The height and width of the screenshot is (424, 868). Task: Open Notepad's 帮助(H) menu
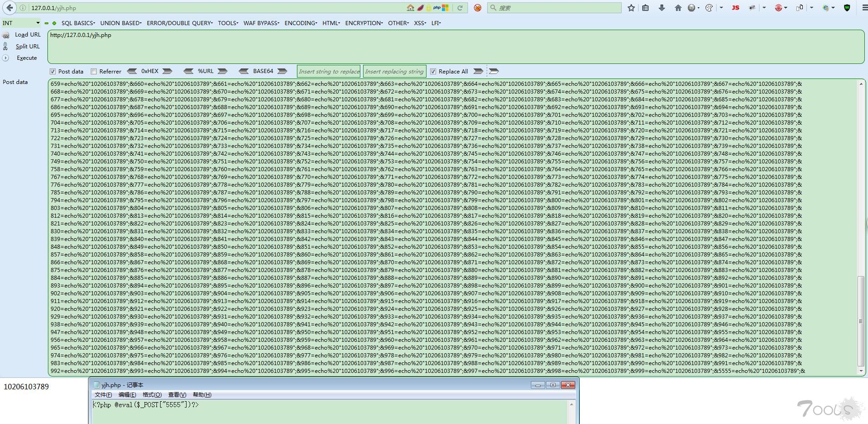click(202, 395)
